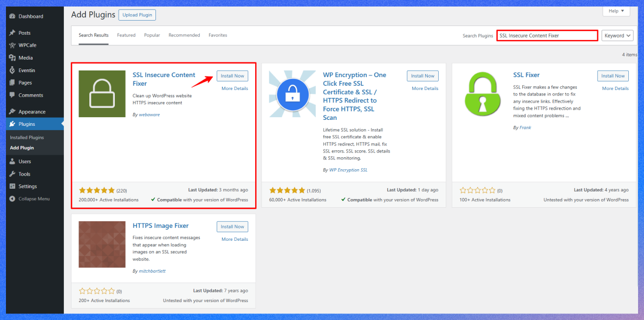Viewport: 644px width, 320px height.
Task: Click five-star rating of SSL Insecure Content Fixer
Action: pyautogui.click(x=97, y=190)
